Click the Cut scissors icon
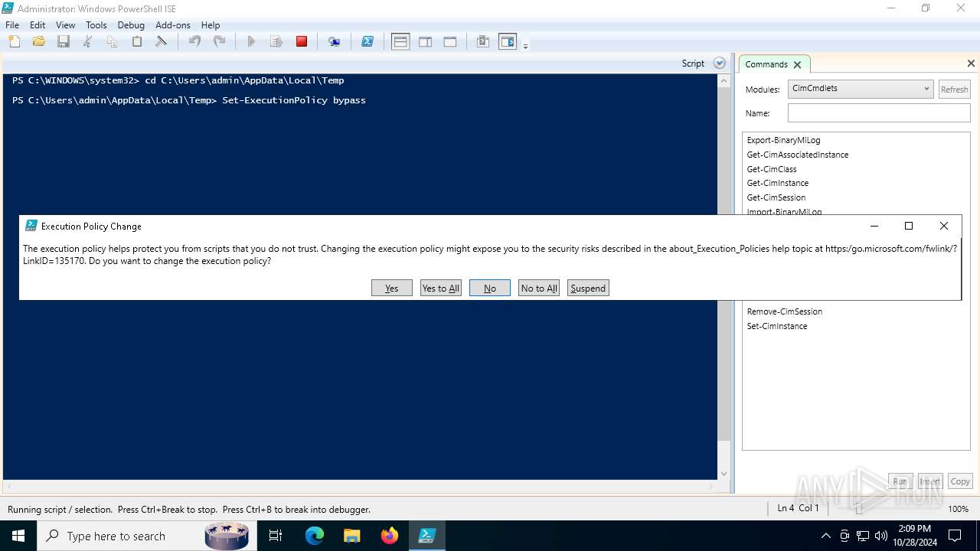The width and height of the screenshot is (980, 551). [87, 41]
